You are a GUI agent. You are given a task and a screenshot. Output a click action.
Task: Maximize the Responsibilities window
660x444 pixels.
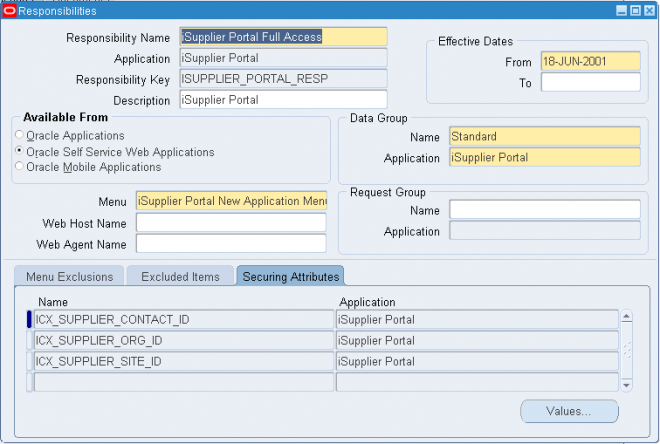[x=636, y=11]
